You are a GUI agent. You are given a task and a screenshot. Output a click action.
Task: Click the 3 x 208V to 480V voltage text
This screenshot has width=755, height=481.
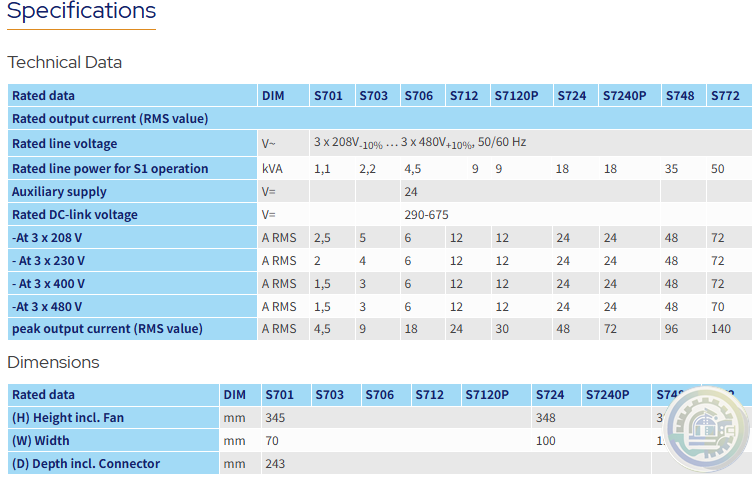tap(420, 143)
